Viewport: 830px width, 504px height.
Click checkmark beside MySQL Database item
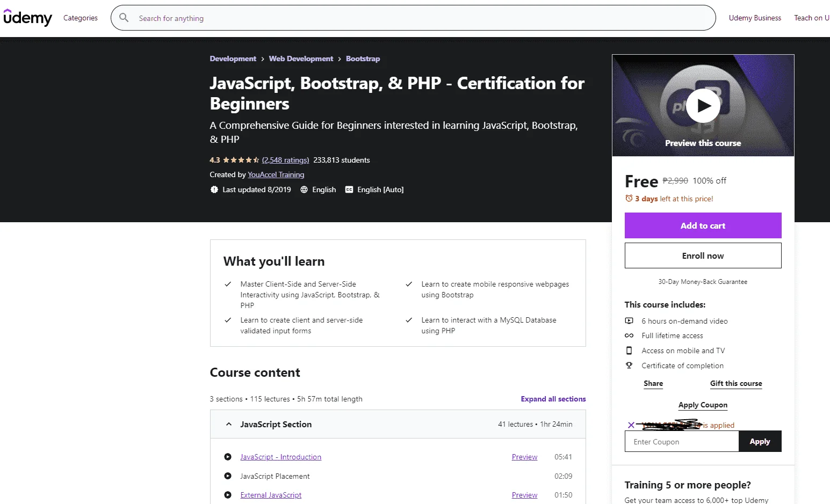click(x=409, y=320)
